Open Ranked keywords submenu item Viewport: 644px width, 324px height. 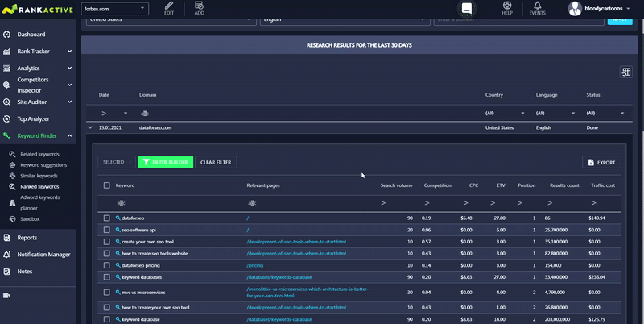pos(39,187)
